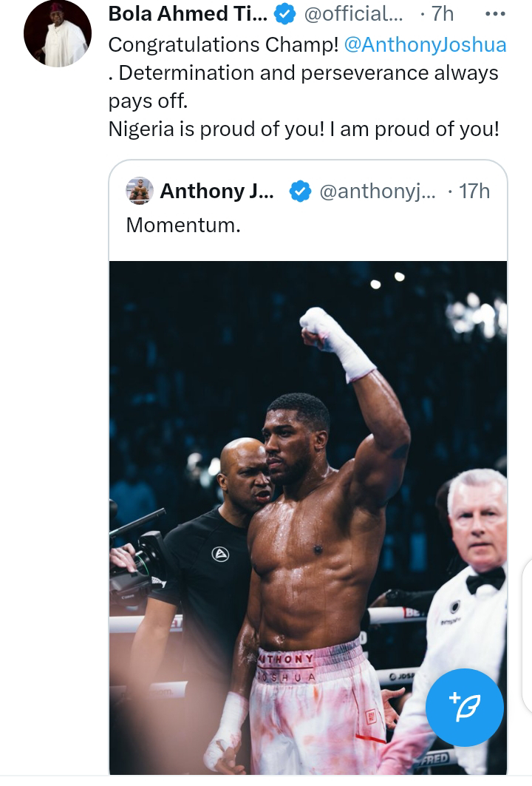
Task: Follow the @AnthonyJoshua mention link
Action: point(425,44)
